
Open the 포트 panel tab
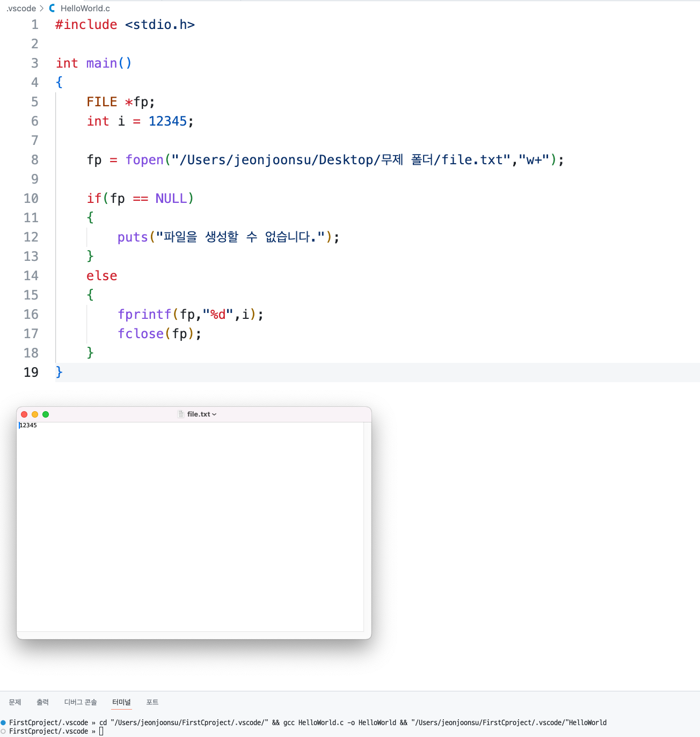point(152,702)
